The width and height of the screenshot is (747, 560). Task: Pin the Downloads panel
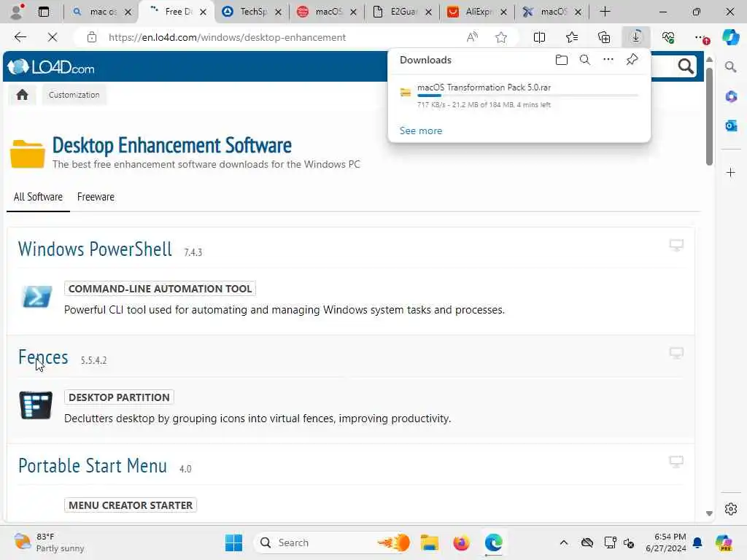click(632, 60)
